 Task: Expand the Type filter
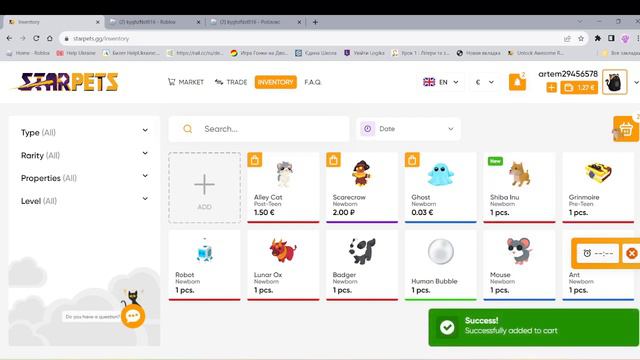pos(84,132)
